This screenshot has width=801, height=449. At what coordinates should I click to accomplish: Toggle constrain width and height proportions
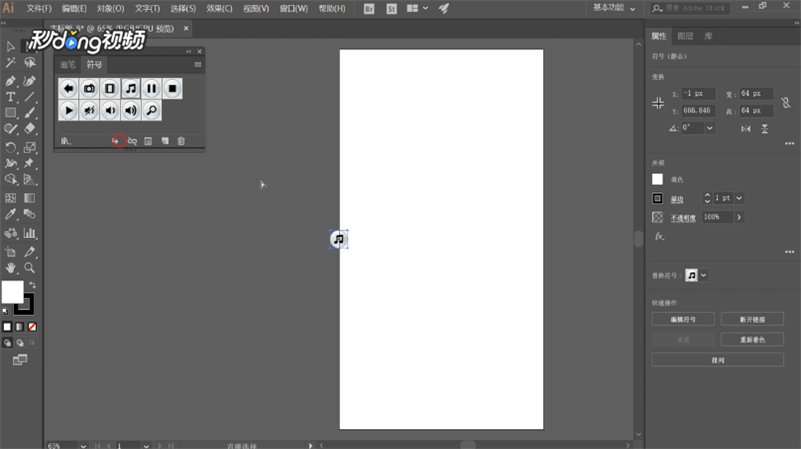click(x=786, y=103)
